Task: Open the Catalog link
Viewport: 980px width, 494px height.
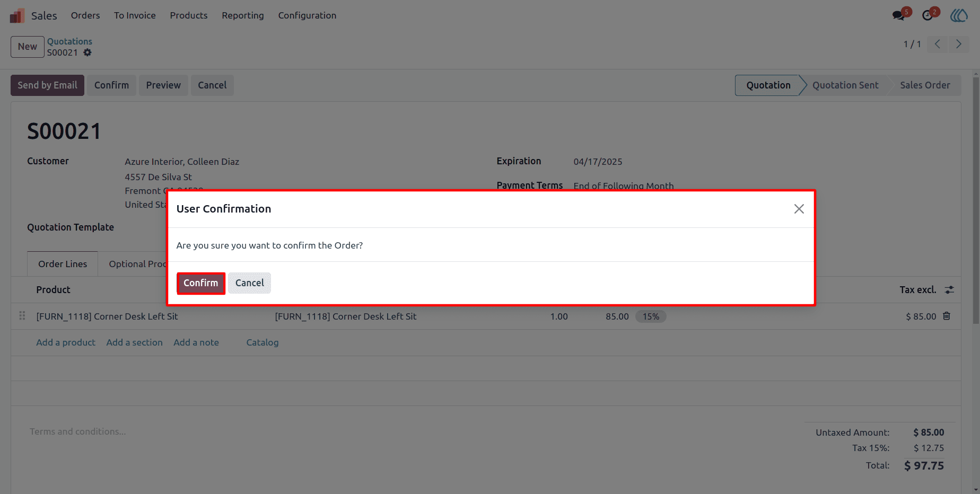Action: [262, 342]
